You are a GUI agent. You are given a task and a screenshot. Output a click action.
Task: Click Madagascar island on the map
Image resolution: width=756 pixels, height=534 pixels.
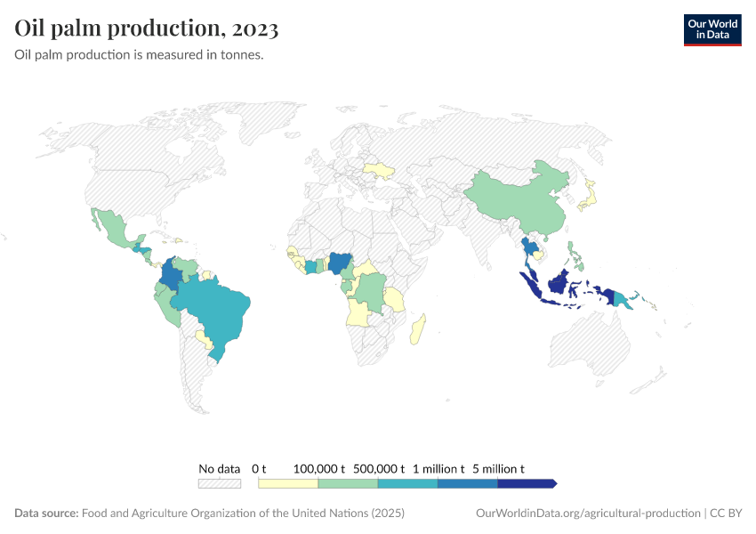pos(416,329)
